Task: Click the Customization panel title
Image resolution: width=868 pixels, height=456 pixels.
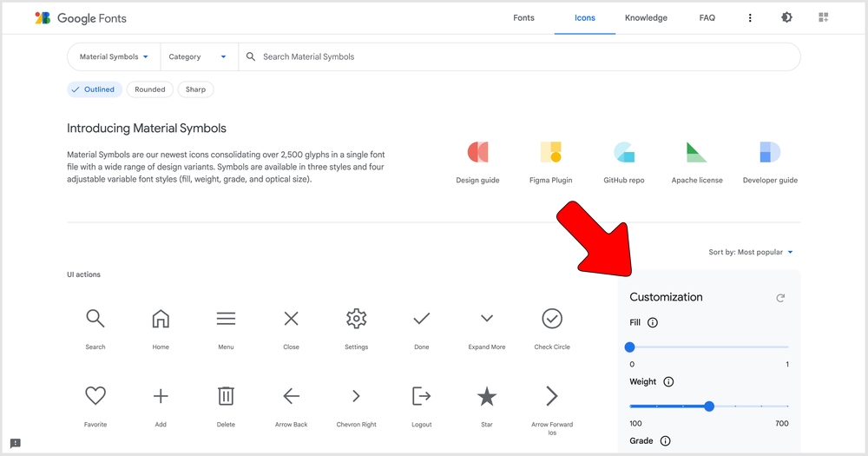Action: tap(666, 297)
